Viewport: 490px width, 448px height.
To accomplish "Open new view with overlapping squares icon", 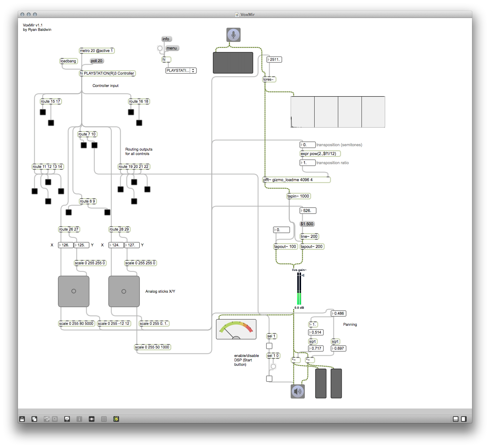I will (x=34, y=419).
